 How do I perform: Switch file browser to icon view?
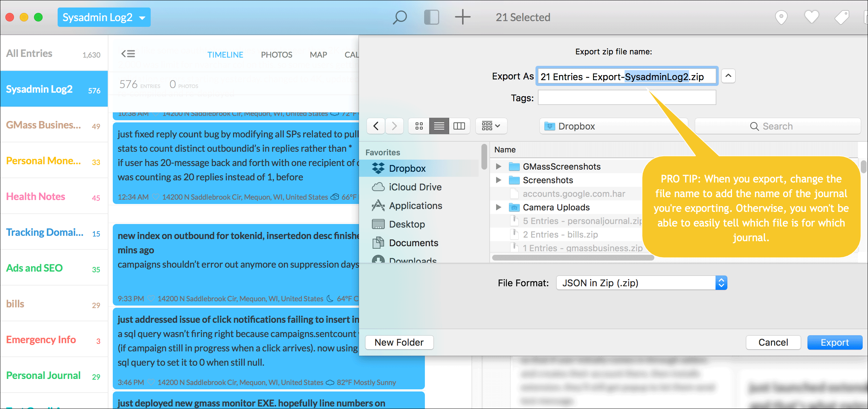pos(419,126)
